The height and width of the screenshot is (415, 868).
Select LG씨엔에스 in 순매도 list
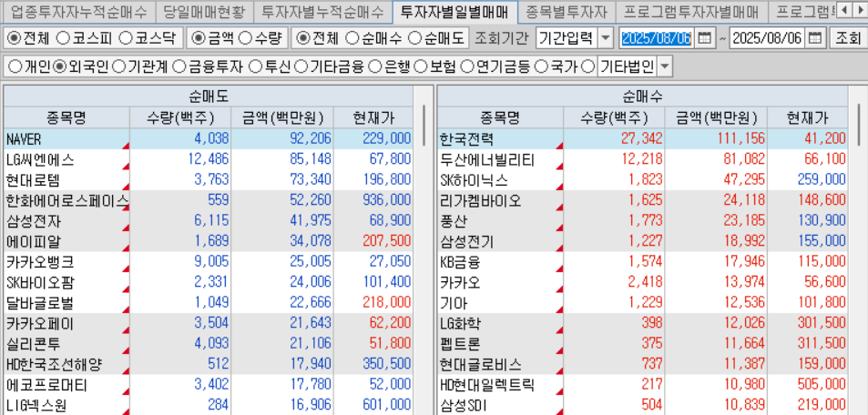(x=209, y=160)
